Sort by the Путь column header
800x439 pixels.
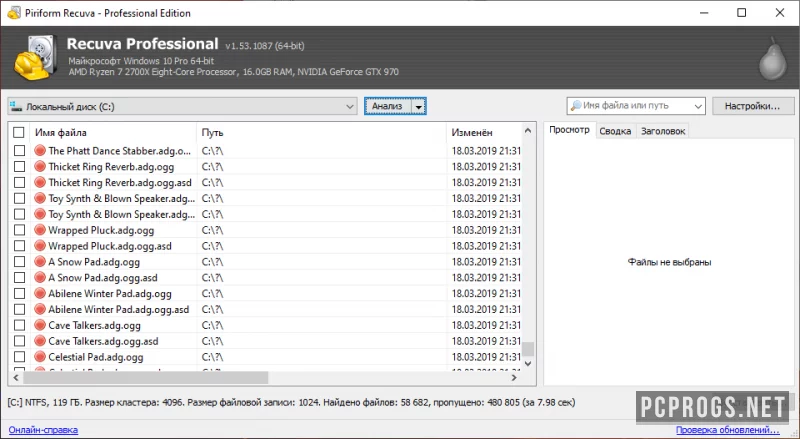(x=321, y=133)
